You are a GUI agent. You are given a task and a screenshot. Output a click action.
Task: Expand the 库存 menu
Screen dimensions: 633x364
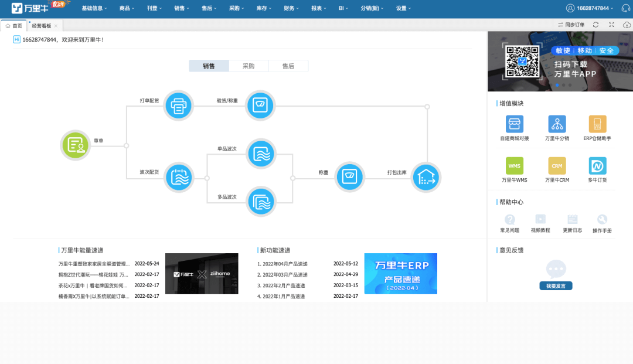tap(264, 8)
